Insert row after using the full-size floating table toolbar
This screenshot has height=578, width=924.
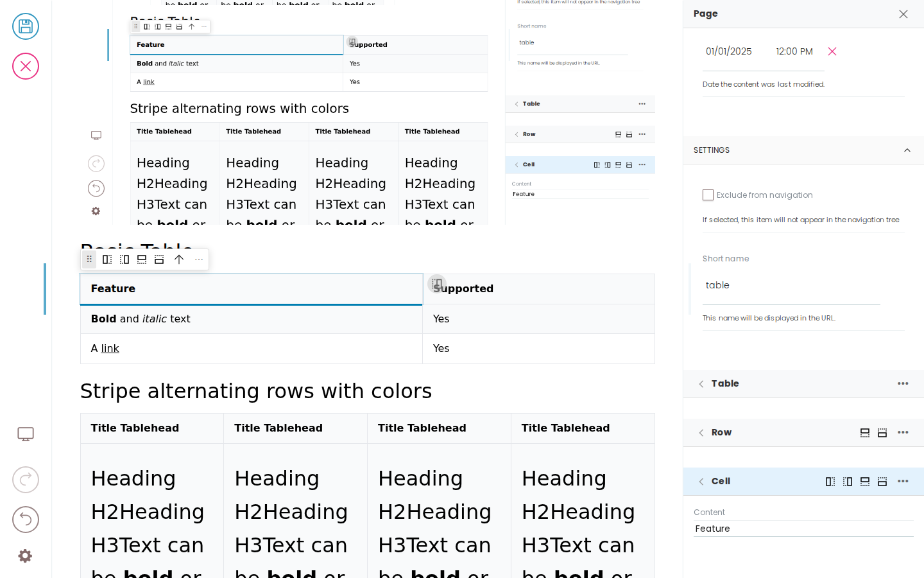click(x=142, y=259)
